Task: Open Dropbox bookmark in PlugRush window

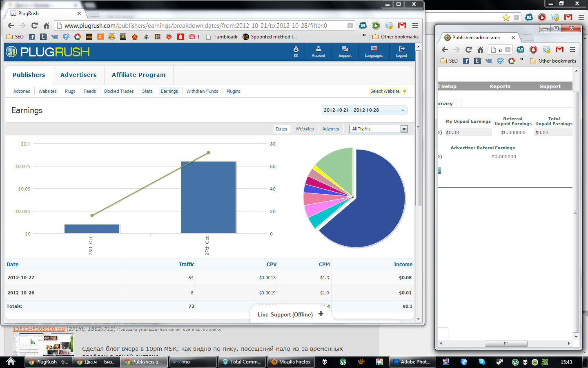Action: pos(66,37)
